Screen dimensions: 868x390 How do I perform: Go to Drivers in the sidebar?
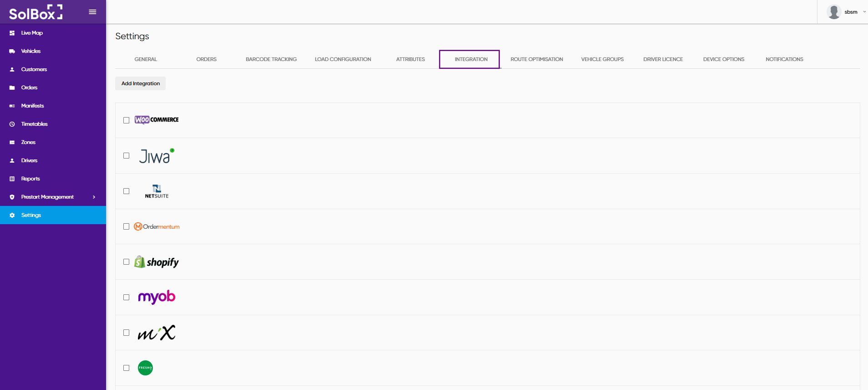coord(53,160)
